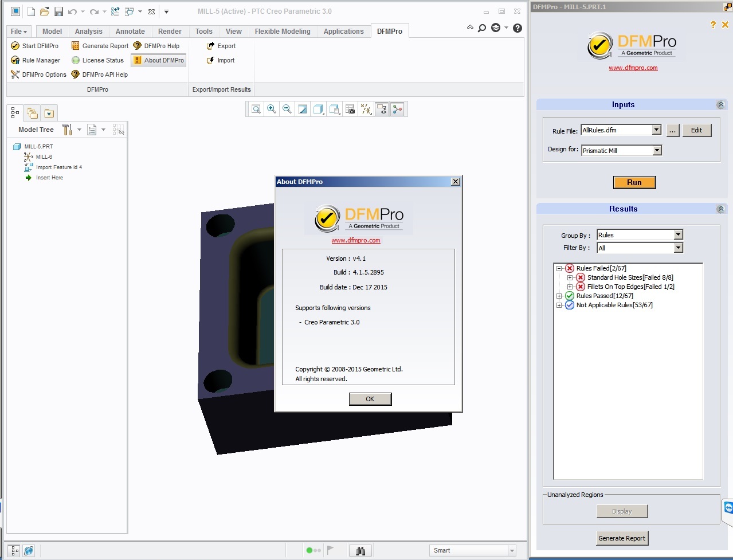Click the Zoom In magnifier icon
Viewport: 733px width, 560px height.
pyautogui.click(x=272, y=109)
